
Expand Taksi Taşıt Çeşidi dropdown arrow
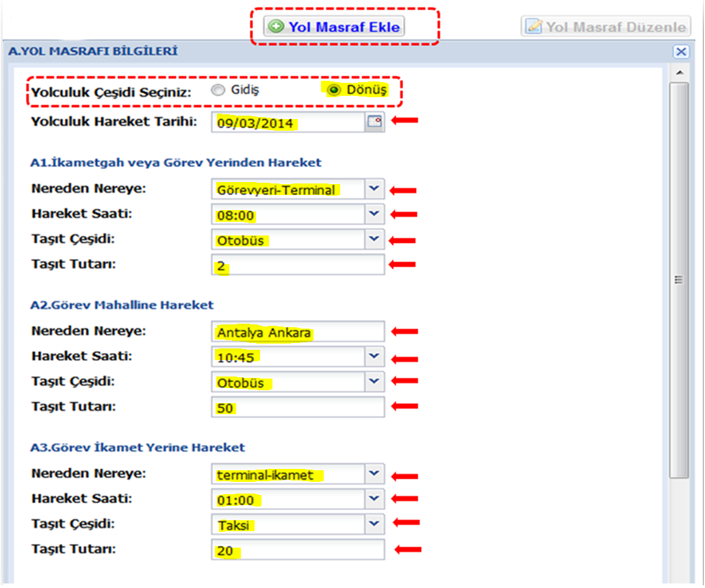coord(374,524)
